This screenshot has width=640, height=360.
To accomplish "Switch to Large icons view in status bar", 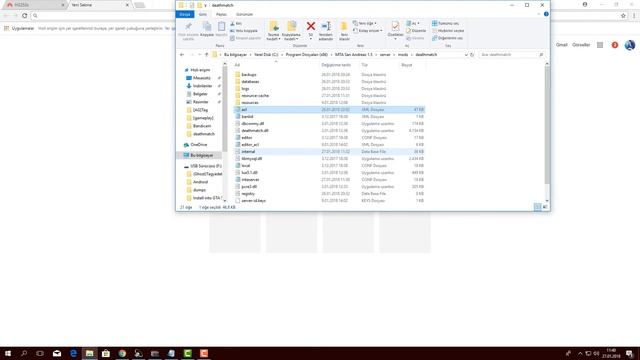I will pyautogui.click(x=545, y=207).
